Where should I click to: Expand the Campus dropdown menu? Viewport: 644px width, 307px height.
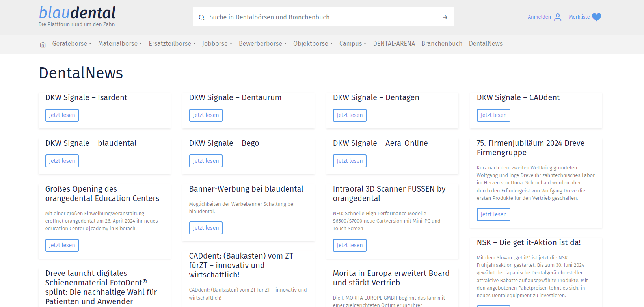pos(353,44)
